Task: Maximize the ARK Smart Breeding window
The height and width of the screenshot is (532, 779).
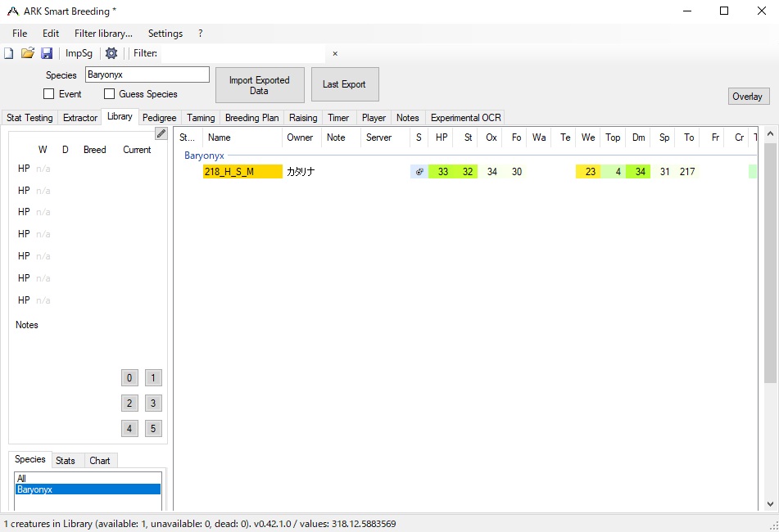Action: coord(724,11)
